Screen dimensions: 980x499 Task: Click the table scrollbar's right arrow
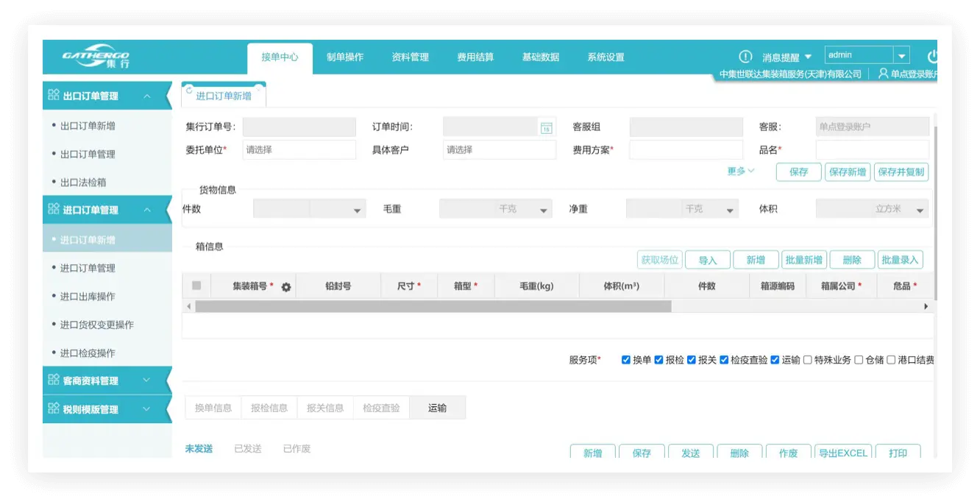coord(926,306)
